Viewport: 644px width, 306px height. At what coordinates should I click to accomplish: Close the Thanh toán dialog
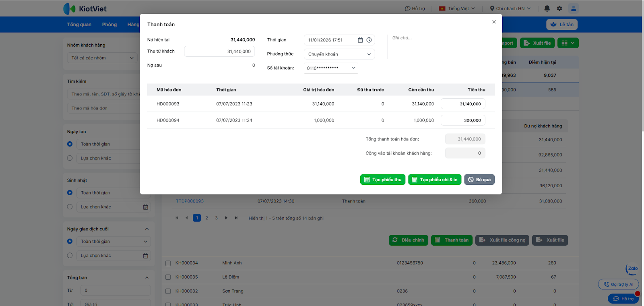494,22
